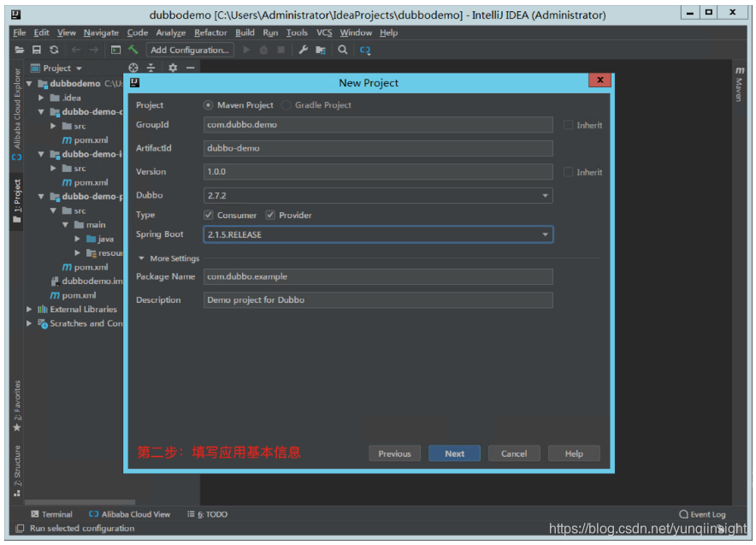The image size is (756, 545).
Task: Click the Search Everywhere magnifier icon
Action: point(342,50)
